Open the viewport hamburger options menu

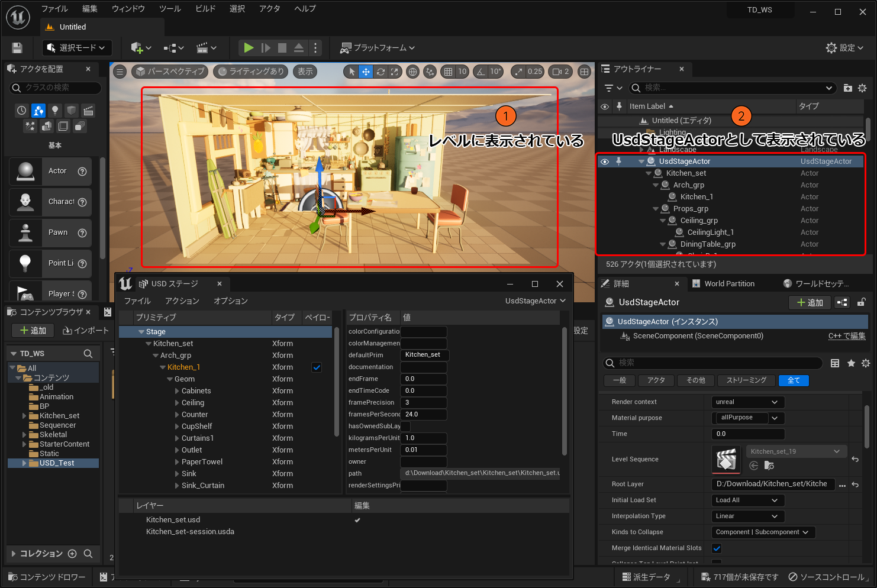(x=120, y=72)
